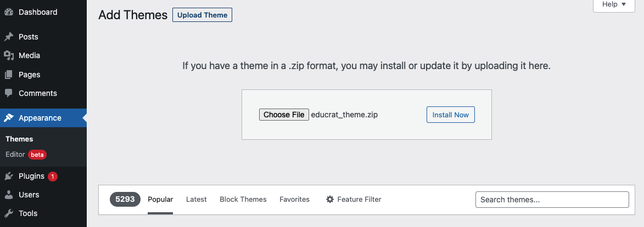Click the Dashboard gauge icon
This screenshot has width=644, height=227.
tap(9, 12)
